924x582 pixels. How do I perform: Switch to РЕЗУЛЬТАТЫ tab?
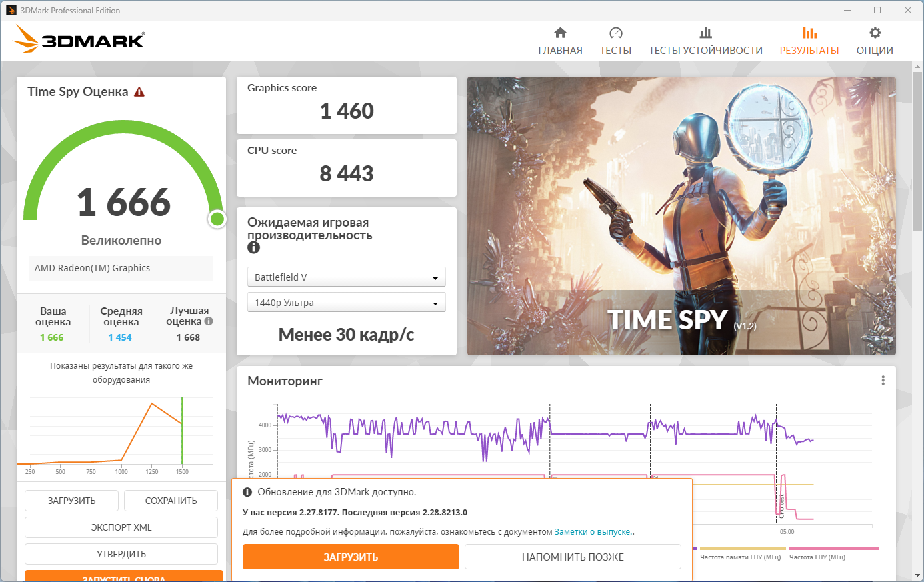point(809,41)
